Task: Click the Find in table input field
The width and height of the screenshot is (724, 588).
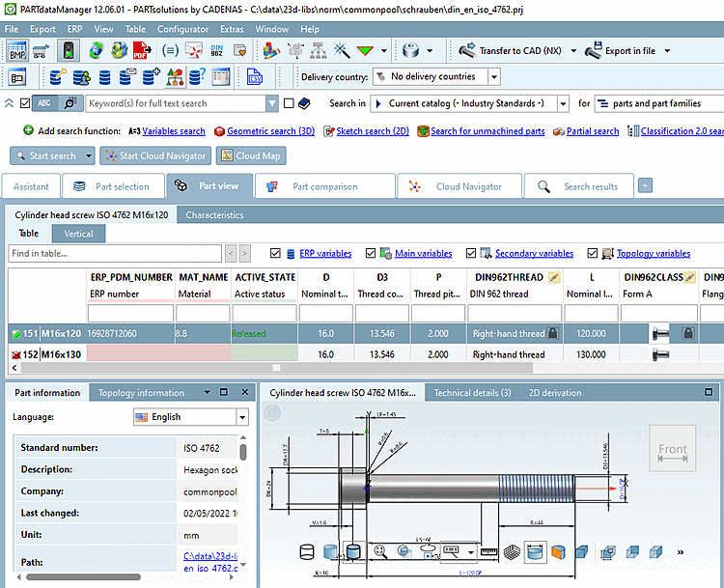Action: pos(116,253)
